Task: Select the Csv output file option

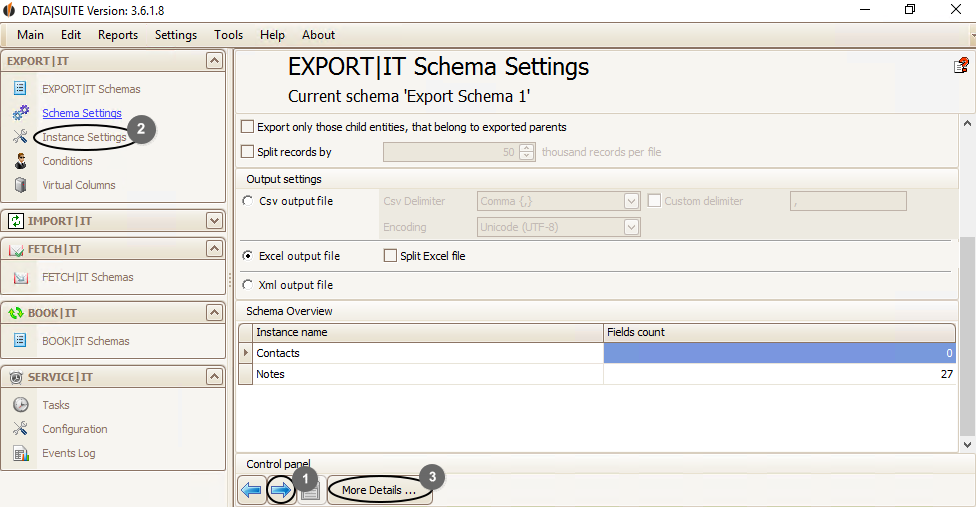Action: click(x=248, y=201)
